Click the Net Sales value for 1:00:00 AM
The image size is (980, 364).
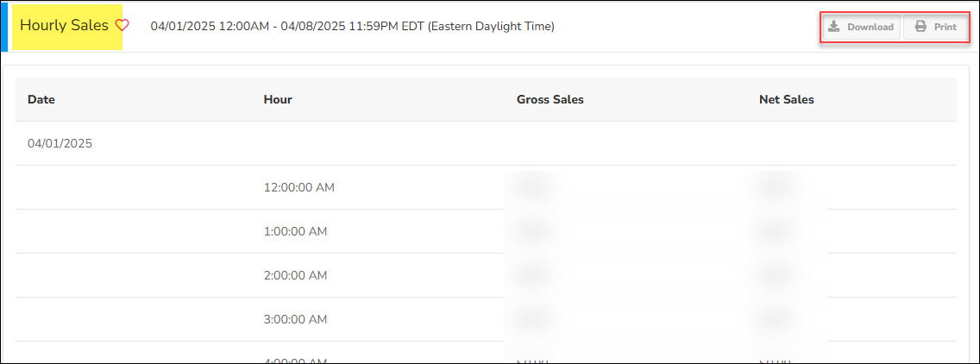pyautogui.click(x=775, y=231)
